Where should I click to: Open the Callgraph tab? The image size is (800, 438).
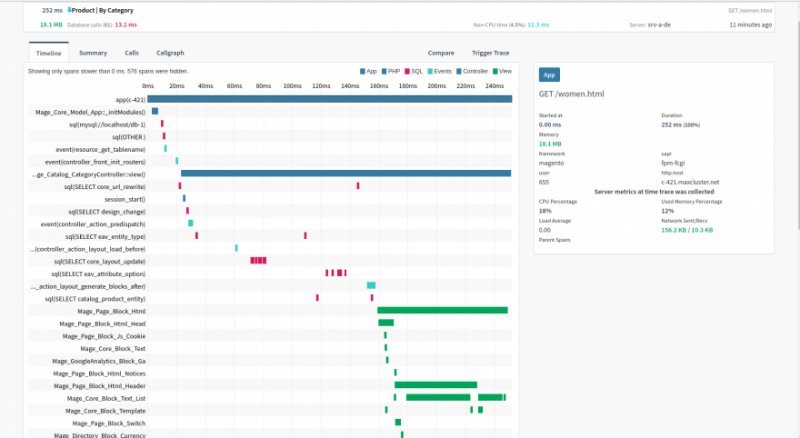pyautogui.click(x=170, y=52)
